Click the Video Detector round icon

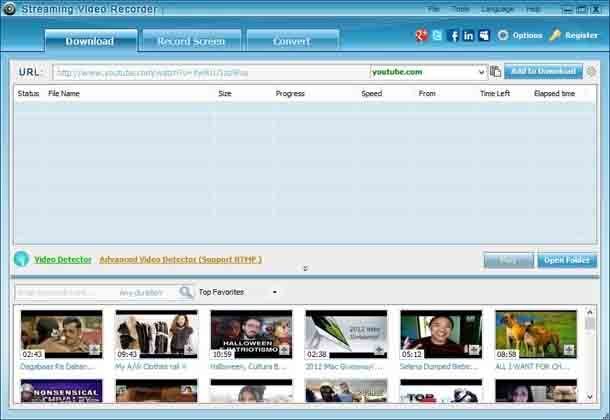click(x=21, y=259)
